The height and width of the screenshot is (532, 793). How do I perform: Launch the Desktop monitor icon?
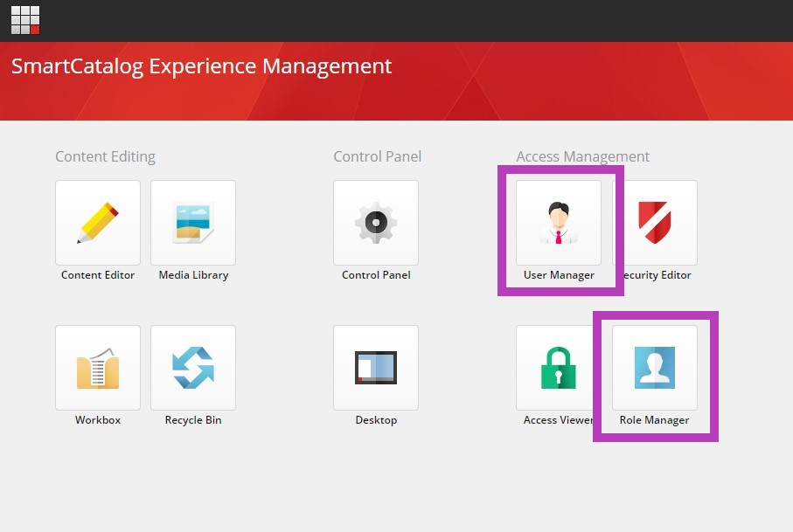tap(376, 368)
